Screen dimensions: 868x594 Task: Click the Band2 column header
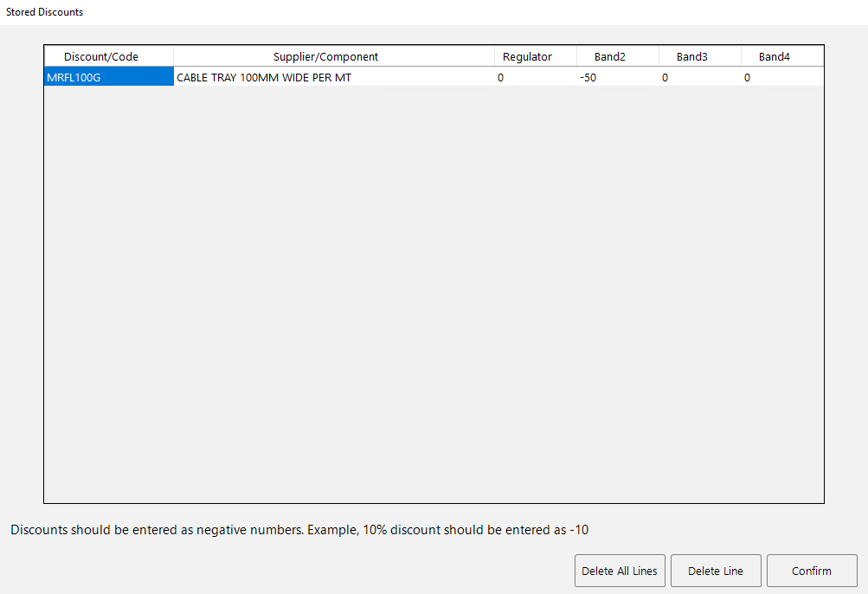617,55
